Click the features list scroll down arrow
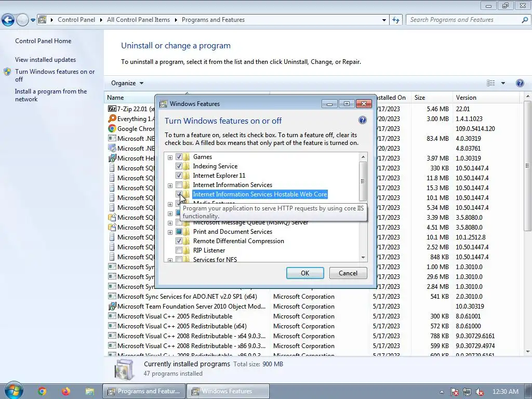Screen dimensions: 532x399 (363, 258)
